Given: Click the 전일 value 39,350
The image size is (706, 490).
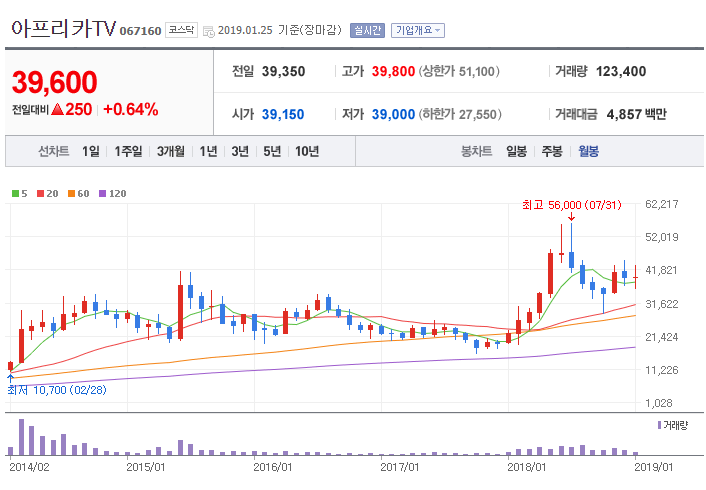Looking at the screenshot, I should click(x=283, y=72).
